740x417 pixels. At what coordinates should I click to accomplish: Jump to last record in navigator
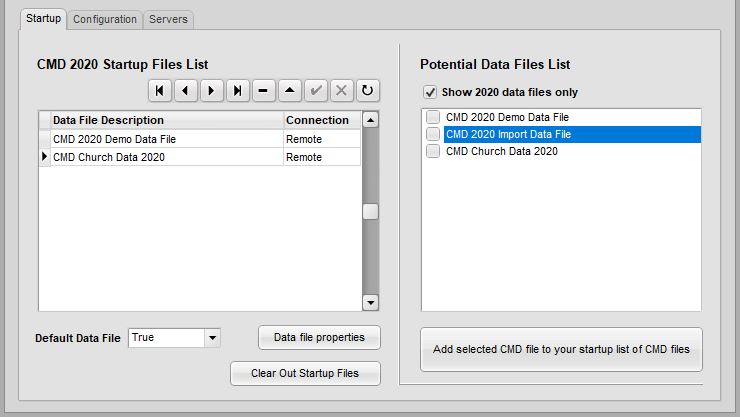pos(238,91)
